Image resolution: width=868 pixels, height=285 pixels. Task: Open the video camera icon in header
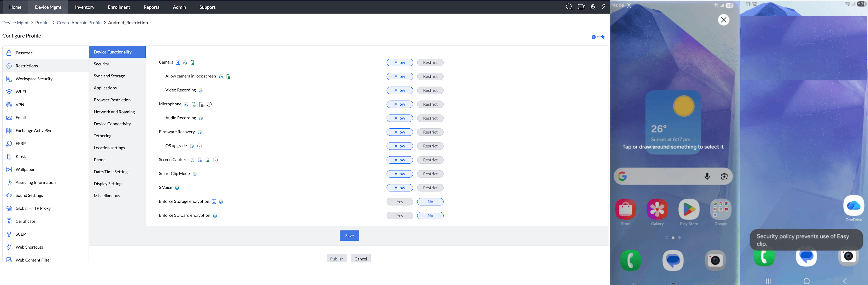(581, 7)
